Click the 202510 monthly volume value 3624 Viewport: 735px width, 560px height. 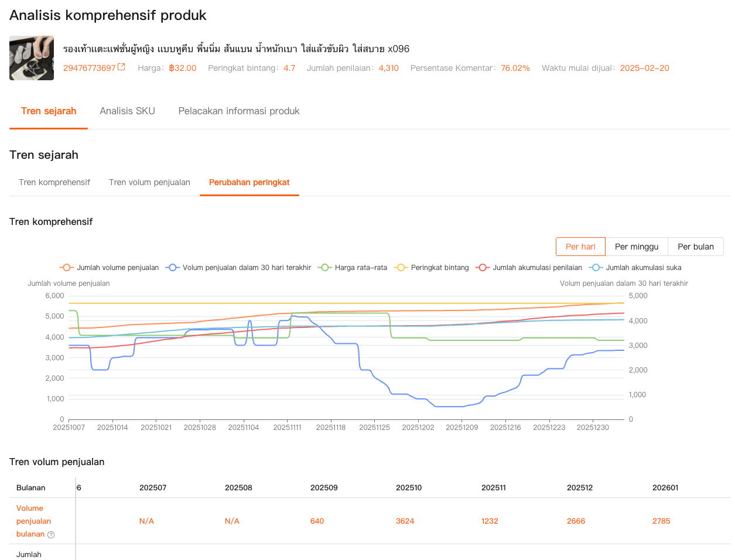[405, 521]
